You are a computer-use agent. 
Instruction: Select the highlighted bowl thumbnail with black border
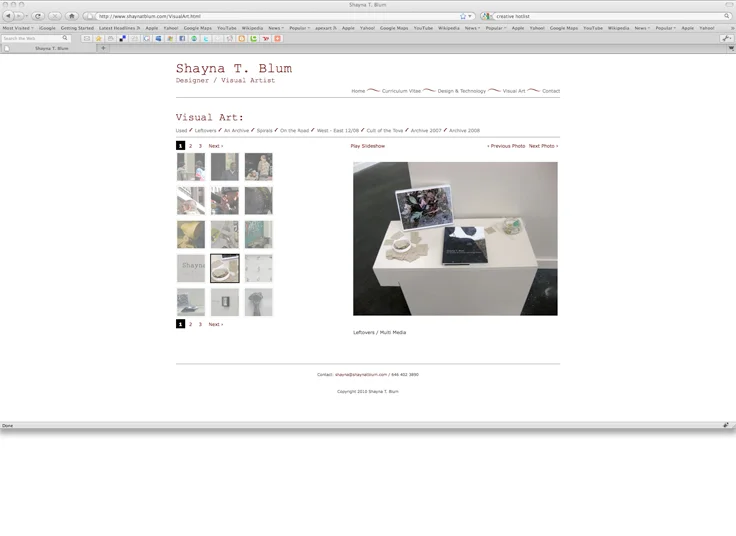coord(225,268)
